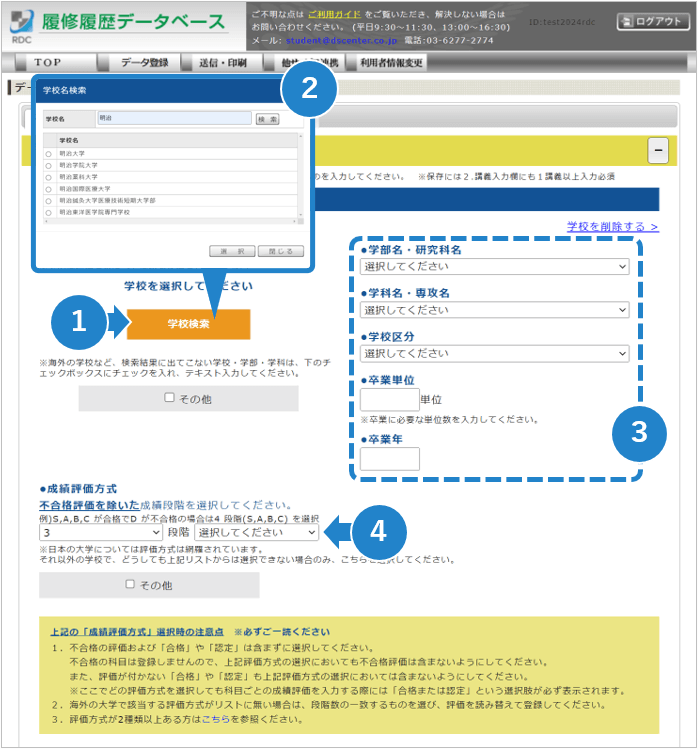Focus the 学校名 search field in popup
Screen dimensions: 698x749
pyautogui.click(x=174, y=118)
